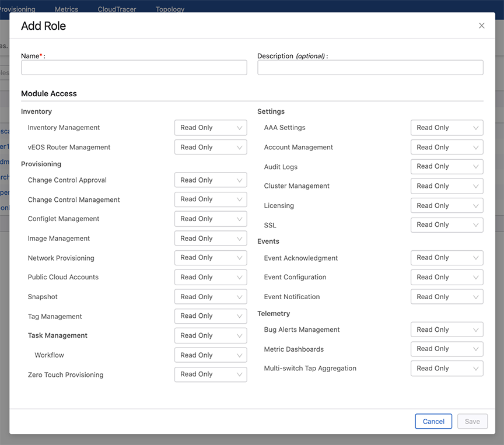
Task: Click the Task Management label
Action: click(x=58, y=335)
